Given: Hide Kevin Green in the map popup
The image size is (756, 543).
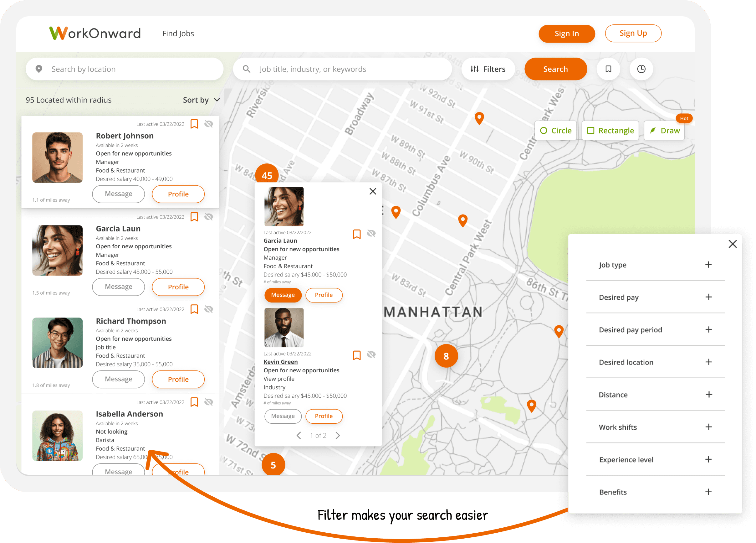Looking at the screenshot, I should [371, 354].
